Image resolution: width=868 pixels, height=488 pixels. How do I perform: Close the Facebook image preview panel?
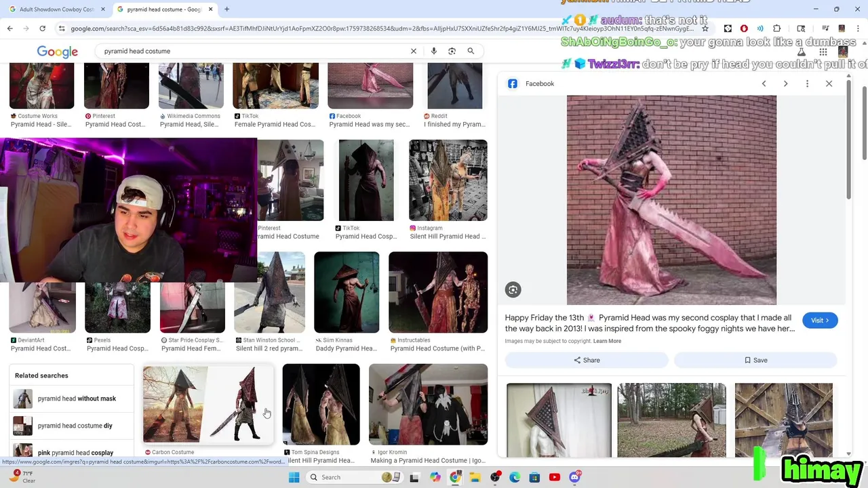pyautogui.click(x=829, y=83)
